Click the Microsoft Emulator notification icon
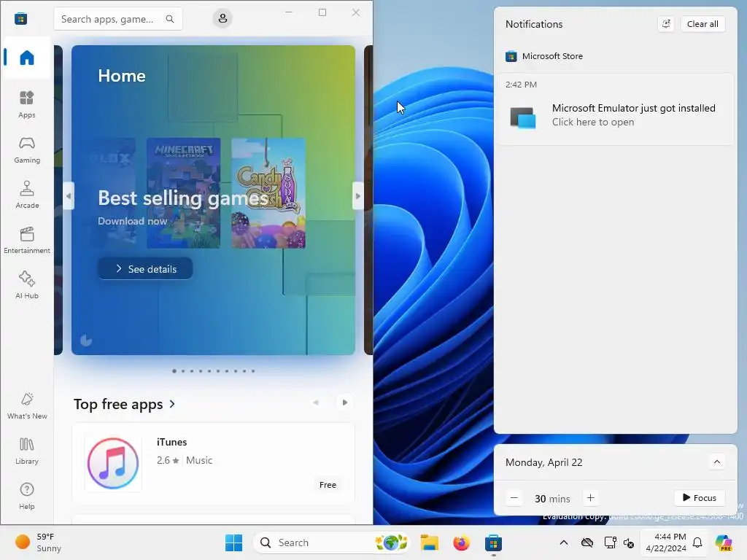 (x=522, y=117)
